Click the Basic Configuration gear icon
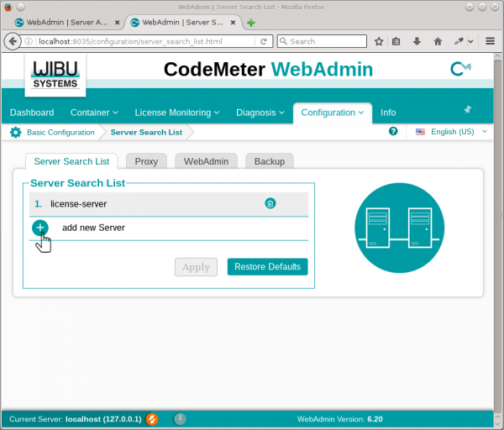This screenshot has width=504, height=430. [x=15, y=133]
